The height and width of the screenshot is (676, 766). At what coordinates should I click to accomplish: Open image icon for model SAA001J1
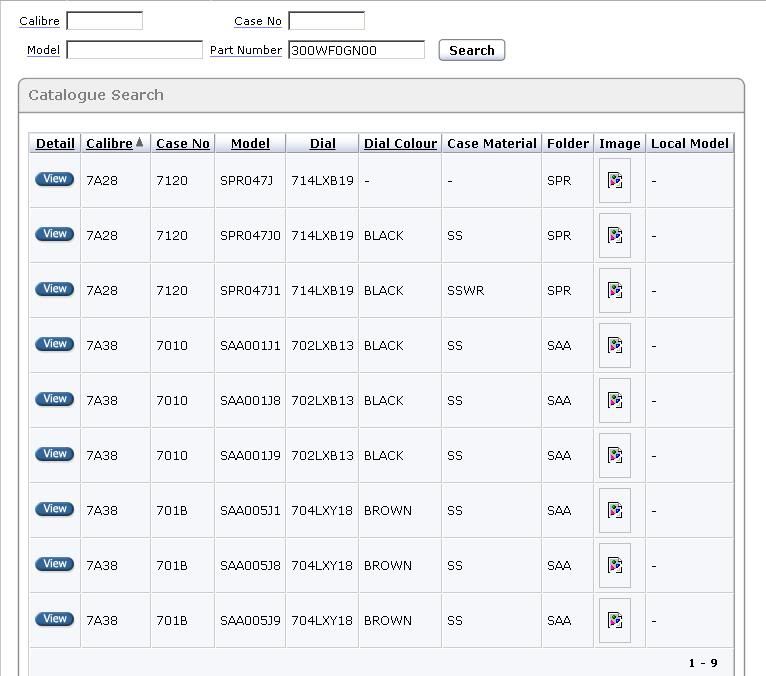(615, 346)
